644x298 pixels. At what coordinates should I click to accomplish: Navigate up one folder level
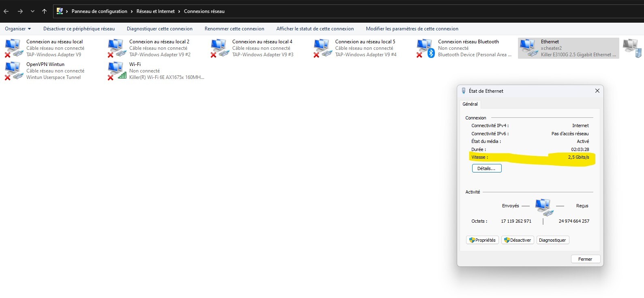[x=44, y=11]
